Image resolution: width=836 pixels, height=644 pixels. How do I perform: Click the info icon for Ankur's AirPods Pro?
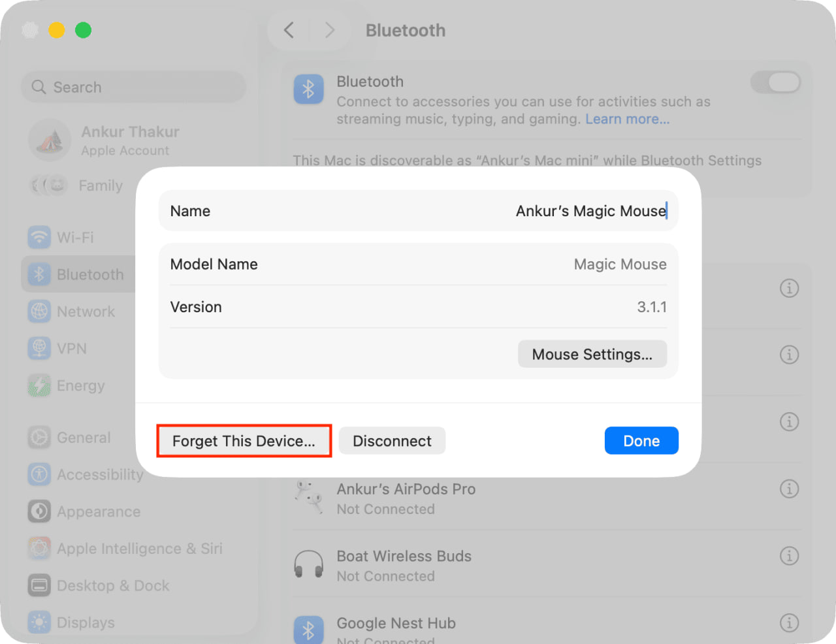789,489
